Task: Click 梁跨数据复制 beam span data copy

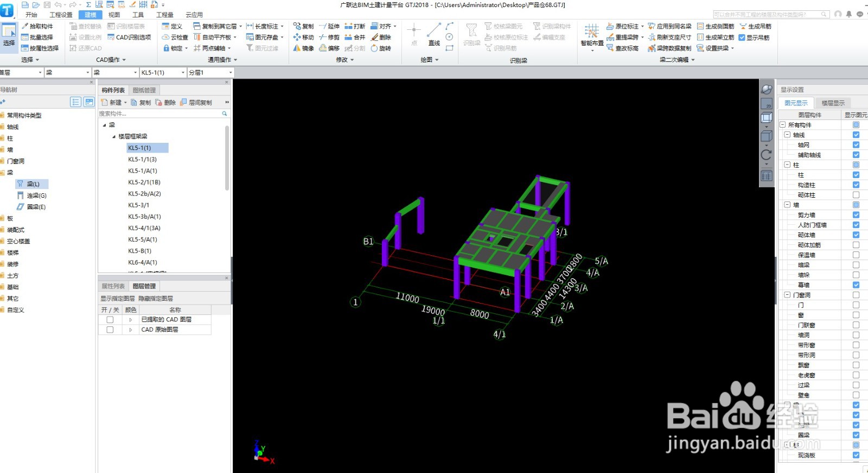Action: pos(669,48)
